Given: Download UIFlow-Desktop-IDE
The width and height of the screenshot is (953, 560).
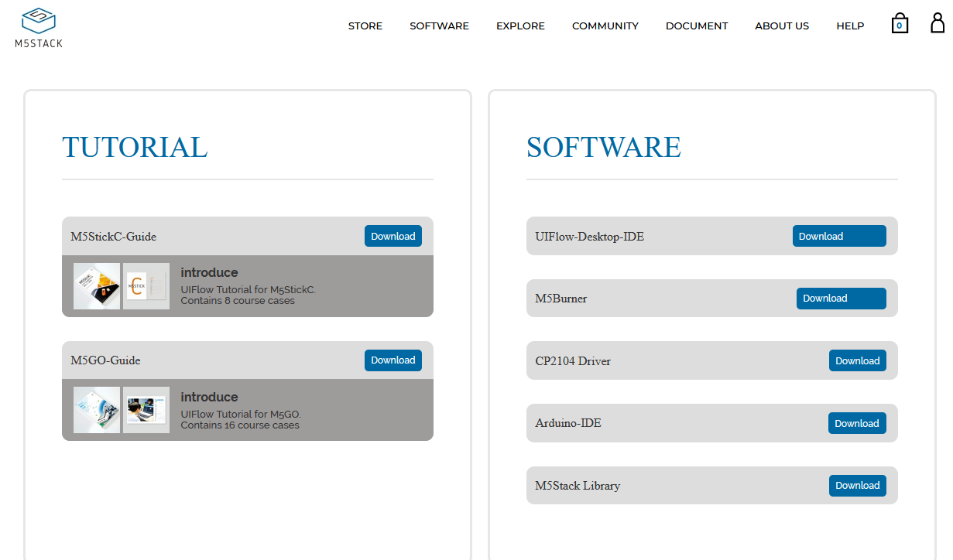Looking at the screenshot, I should click(839, 236).
